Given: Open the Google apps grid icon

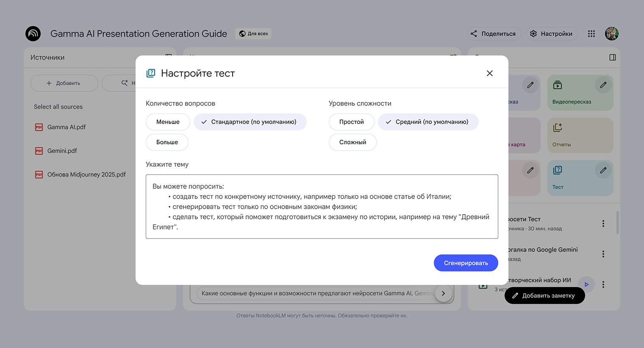Looking at the screenshot, I should coord(591,34).
